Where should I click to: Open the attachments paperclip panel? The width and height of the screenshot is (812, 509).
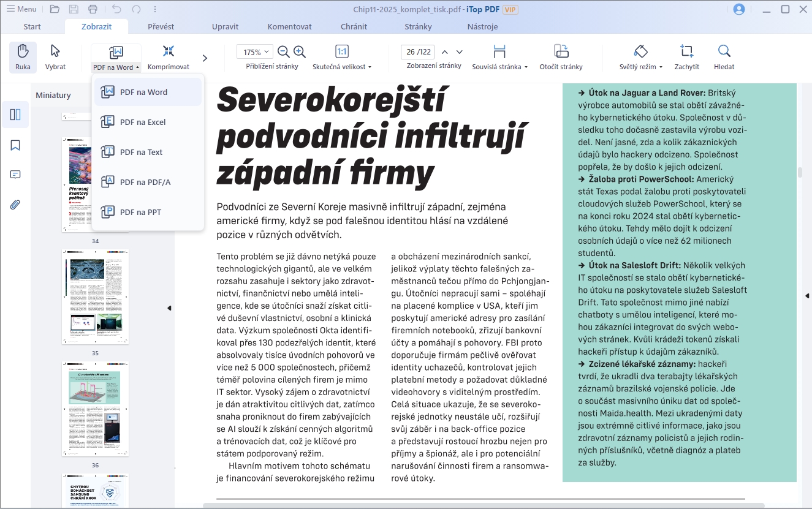point(15,205)
